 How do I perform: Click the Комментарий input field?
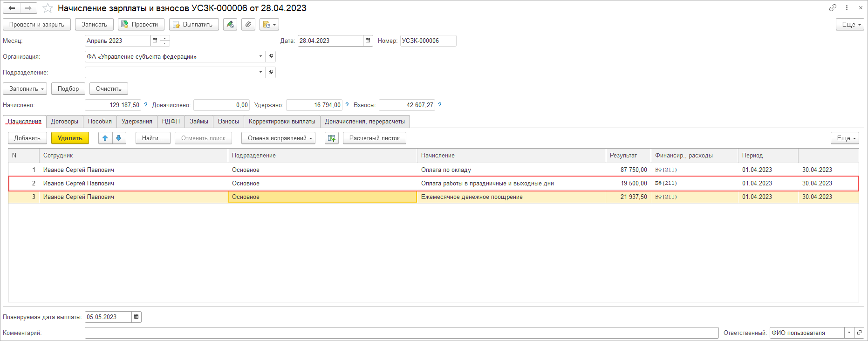[402, 333]
